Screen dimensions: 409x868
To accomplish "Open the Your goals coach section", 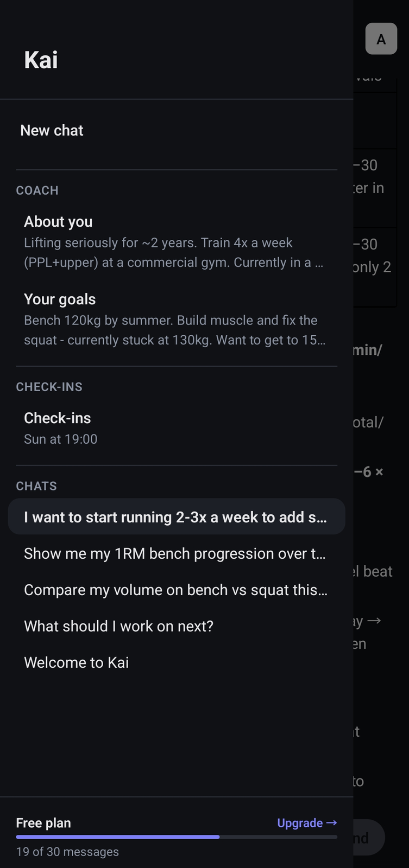I will pyautogui.click(x=60, y=299).
